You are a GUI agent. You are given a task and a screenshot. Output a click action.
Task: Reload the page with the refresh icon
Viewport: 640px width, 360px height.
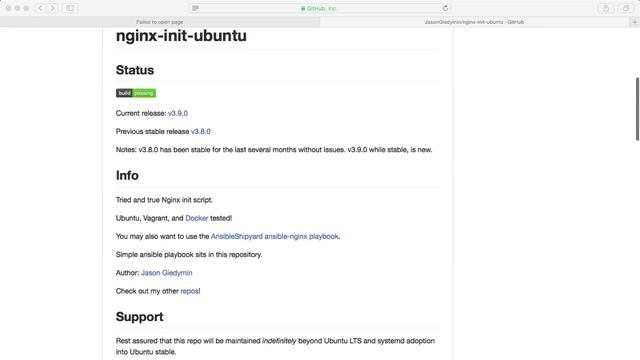pos(445,8)
